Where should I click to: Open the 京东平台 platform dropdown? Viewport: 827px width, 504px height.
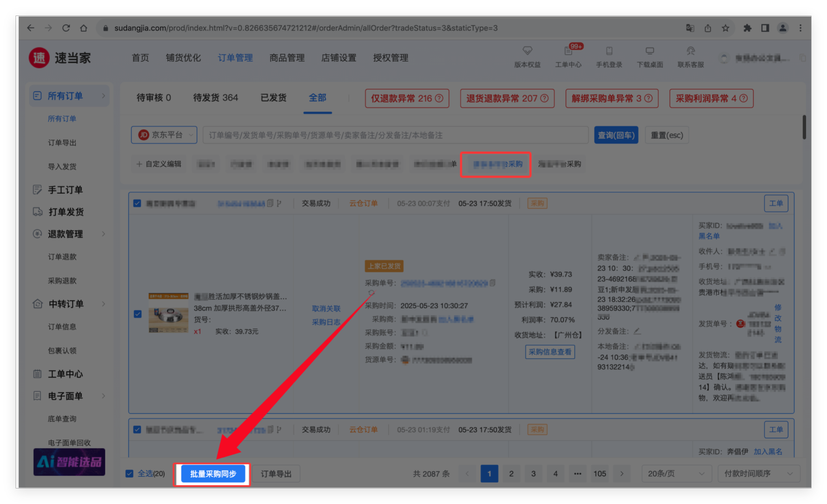[164, 135]
